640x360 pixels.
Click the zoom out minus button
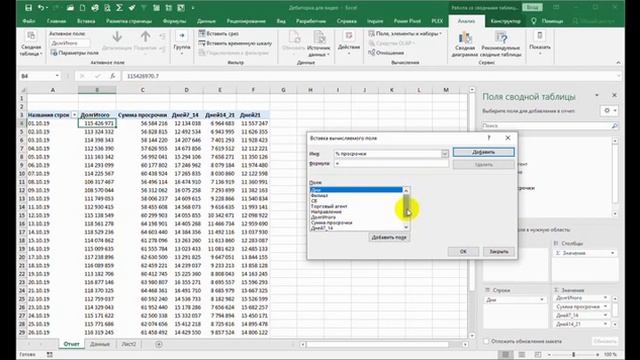(549, 354)
